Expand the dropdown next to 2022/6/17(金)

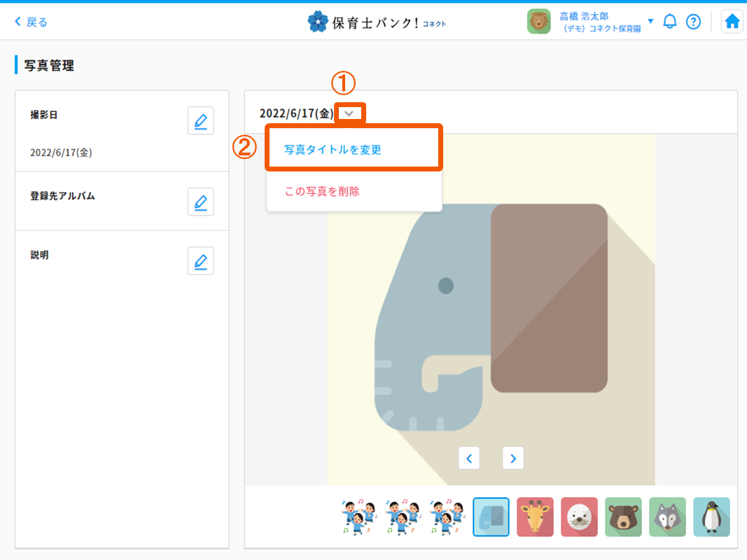coord(350,112)
